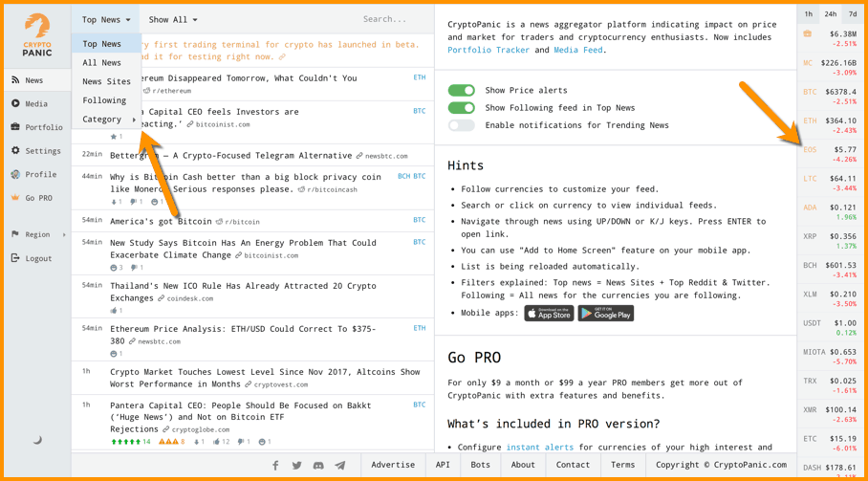Open the XMR price row

coord(831,414)
